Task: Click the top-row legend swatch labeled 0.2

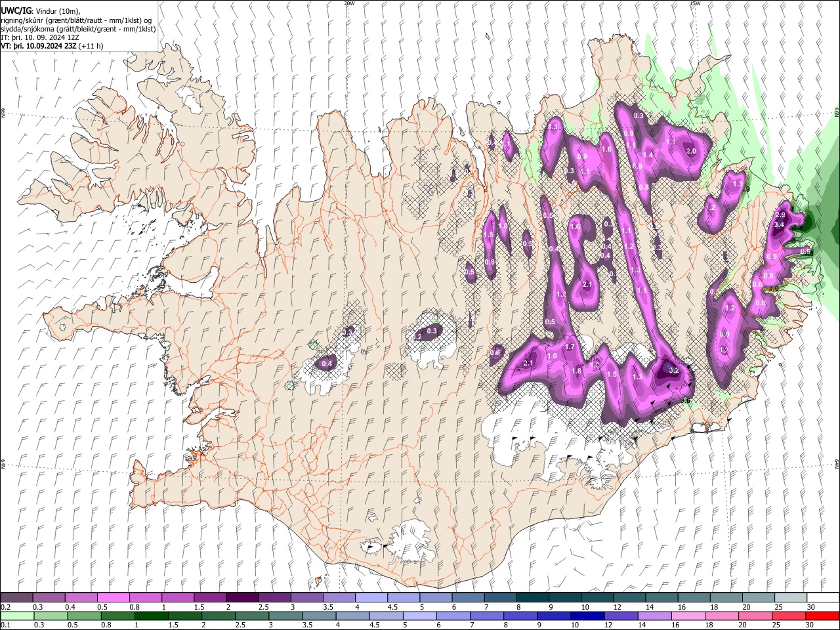Action: click(16, 598)
